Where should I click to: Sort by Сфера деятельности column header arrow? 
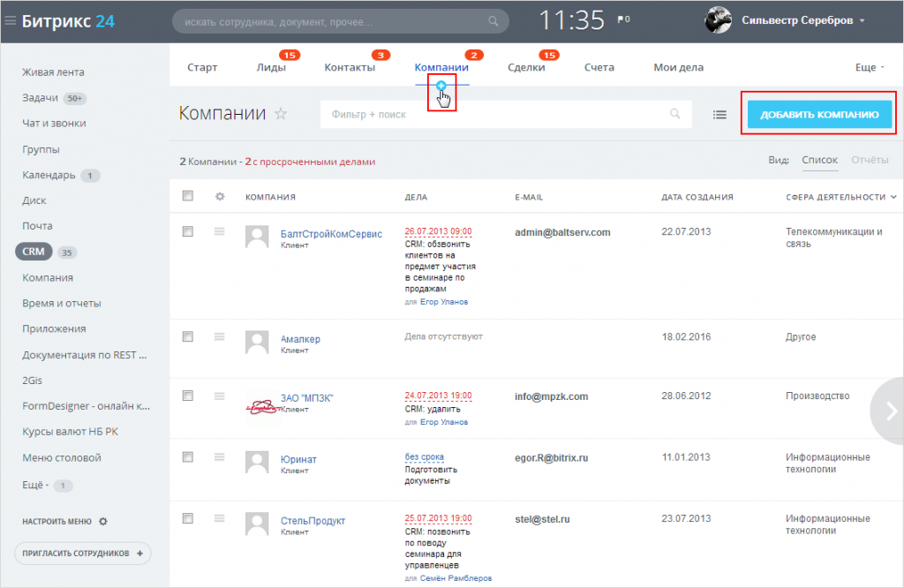[893, 197]
